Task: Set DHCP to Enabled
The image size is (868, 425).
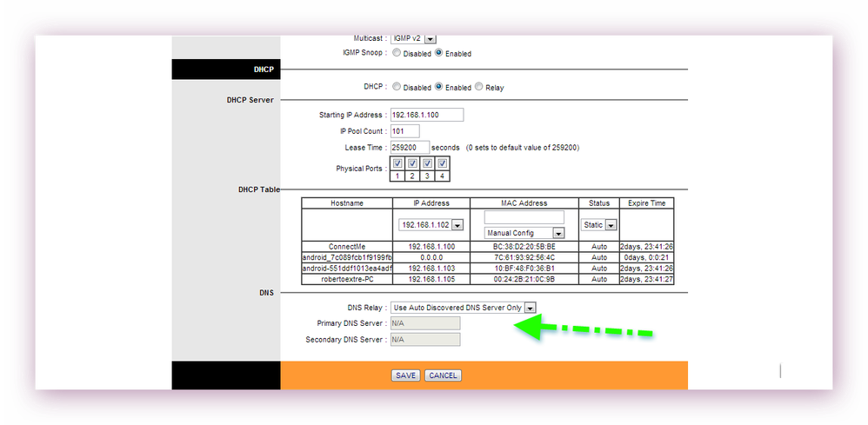Action: [439, 87]
